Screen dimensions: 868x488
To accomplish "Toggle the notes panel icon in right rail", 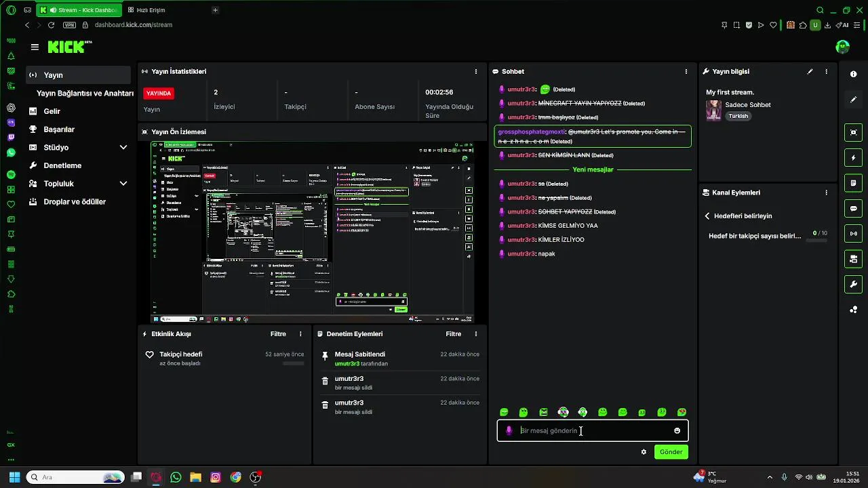I will 853,183.
